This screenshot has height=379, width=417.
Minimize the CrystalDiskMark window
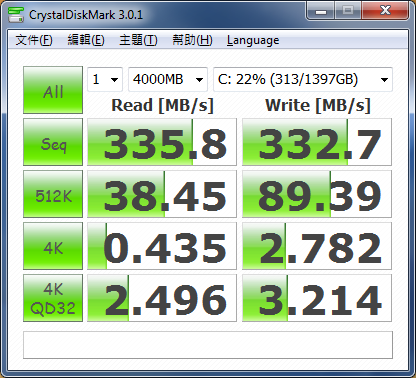pos(321,11)
